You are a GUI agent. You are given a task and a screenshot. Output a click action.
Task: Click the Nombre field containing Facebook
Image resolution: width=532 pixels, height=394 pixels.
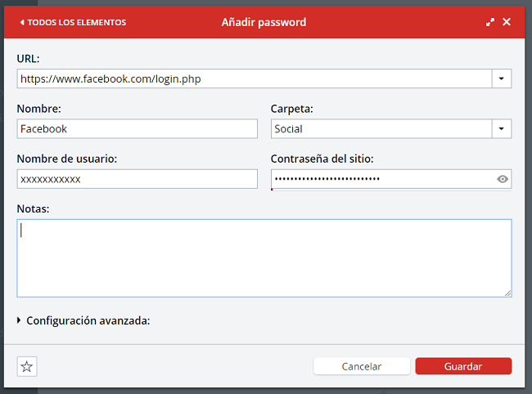click(137, 129)
